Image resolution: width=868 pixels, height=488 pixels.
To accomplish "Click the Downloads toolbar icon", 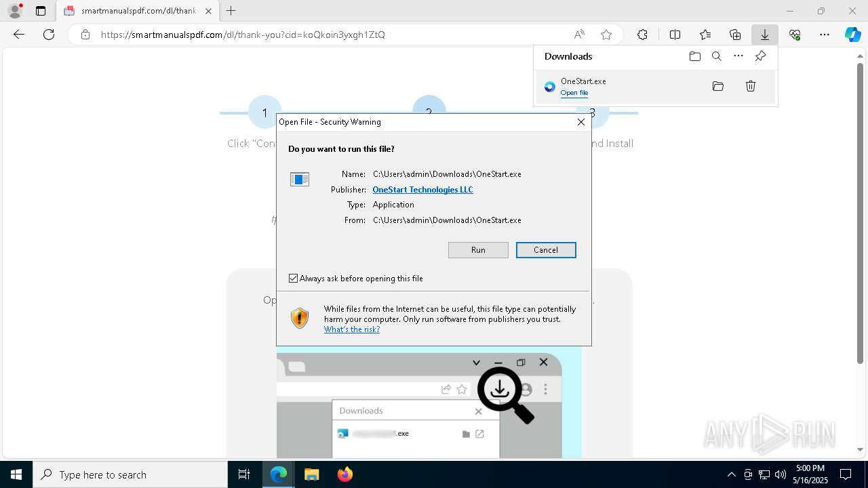I will (765, 35).
